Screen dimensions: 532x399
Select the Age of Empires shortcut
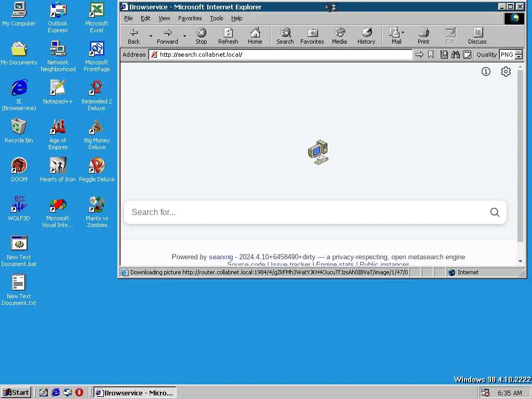pos(58,135)
